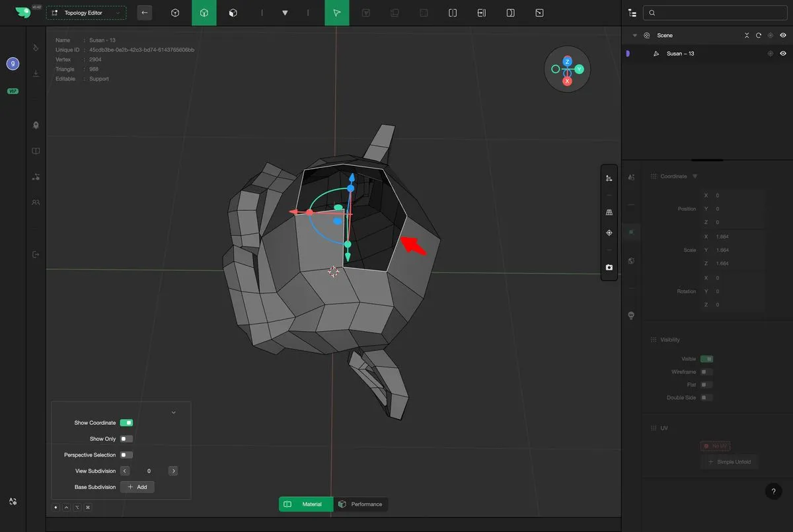
Task: Switch to the Performance tab
Action: (x=361, y=504)
